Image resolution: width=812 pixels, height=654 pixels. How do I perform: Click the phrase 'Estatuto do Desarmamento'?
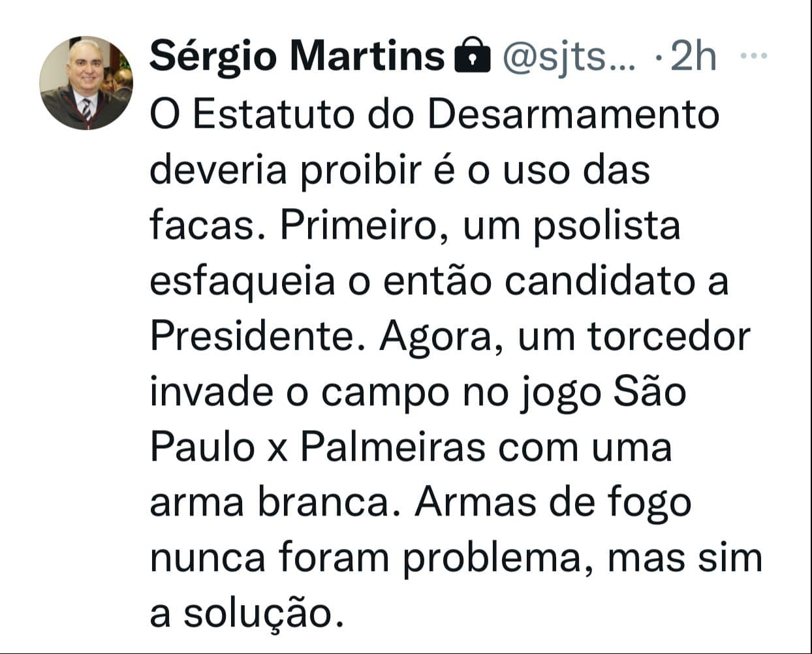click(457, 114)
